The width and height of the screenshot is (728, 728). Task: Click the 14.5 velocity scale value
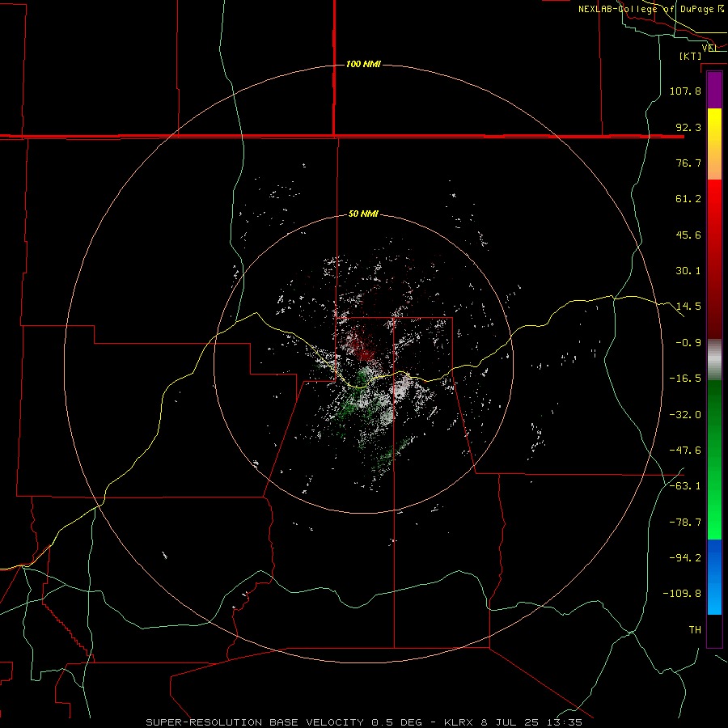coord(688,307)
